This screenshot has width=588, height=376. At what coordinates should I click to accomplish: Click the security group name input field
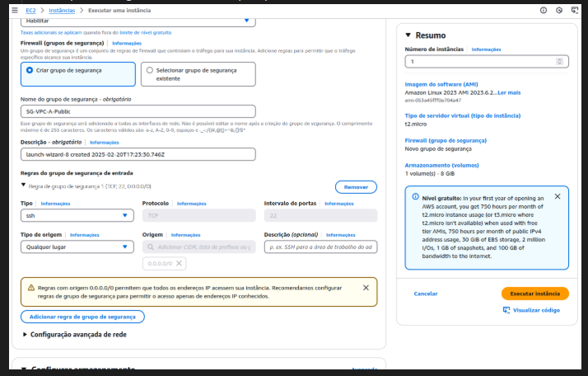138,111
